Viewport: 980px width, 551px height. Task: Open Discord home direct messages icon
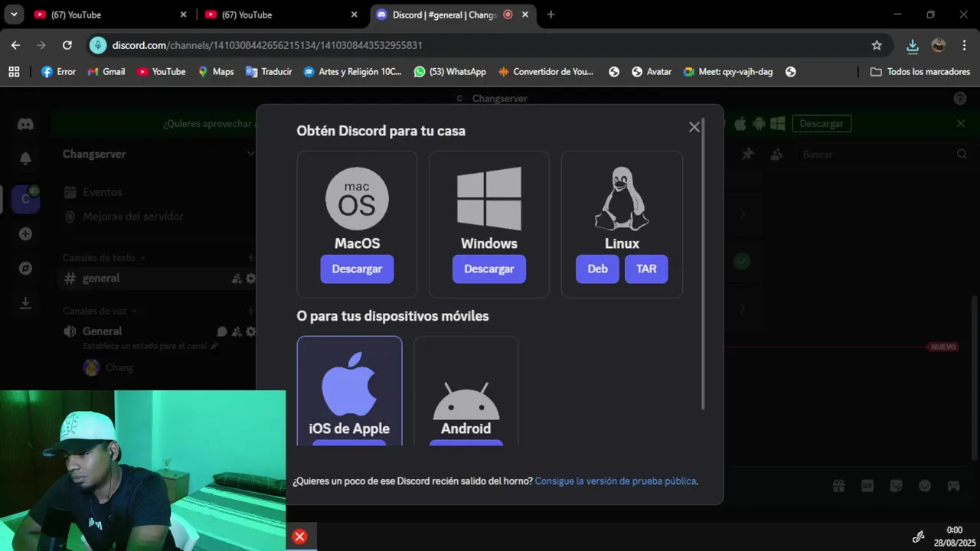point(25,124)
